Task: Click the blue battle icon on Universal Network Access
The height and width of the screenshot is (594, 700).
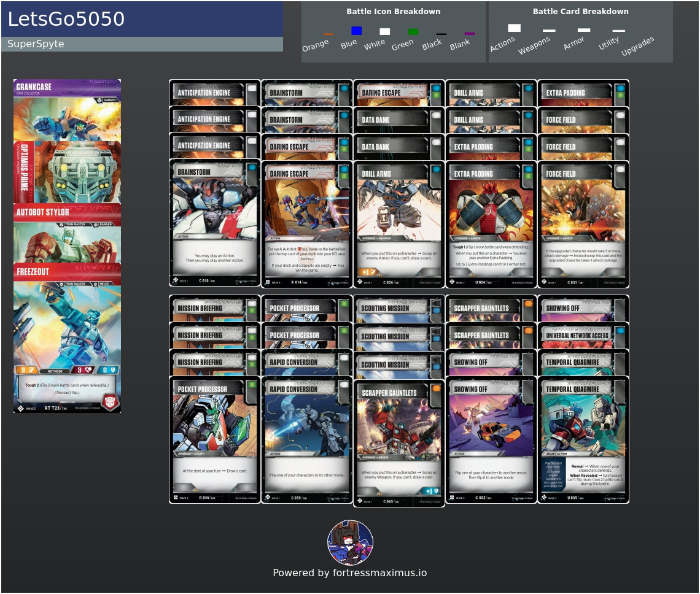Action: point(621,331)
